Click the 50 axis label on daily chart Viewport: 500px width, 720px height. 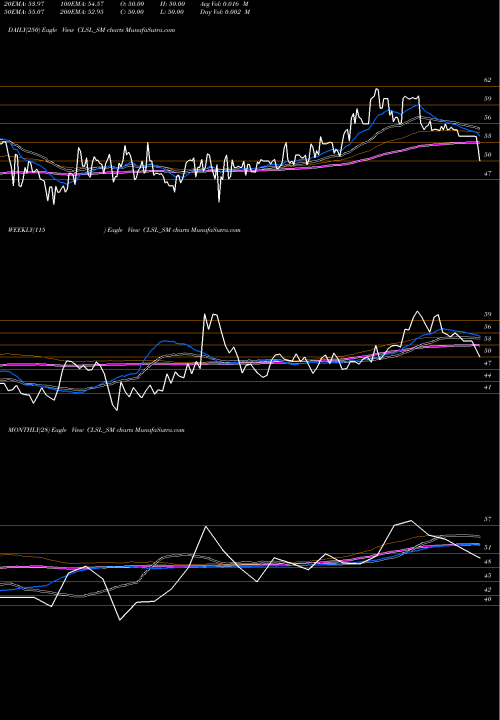(487, 155)
